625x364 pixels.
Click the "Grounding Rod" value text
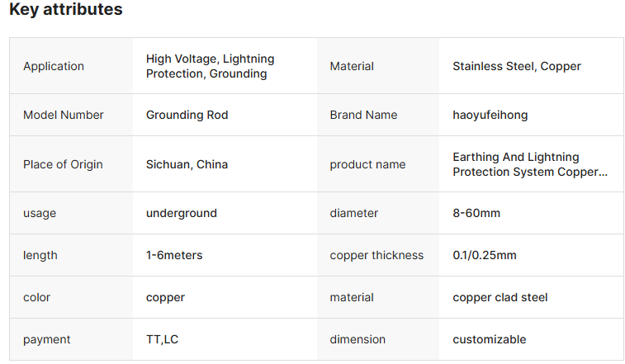click(x=187, y=115)
